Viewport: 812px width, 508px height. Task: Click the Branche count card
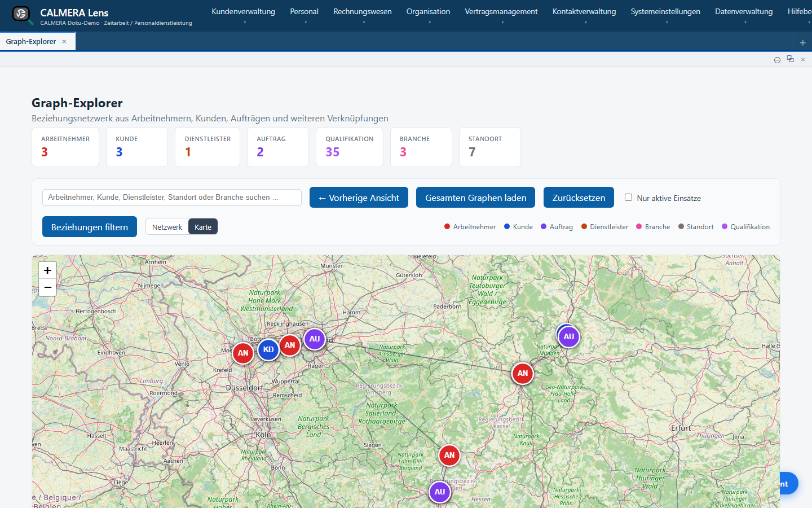(x=421, y=147)
